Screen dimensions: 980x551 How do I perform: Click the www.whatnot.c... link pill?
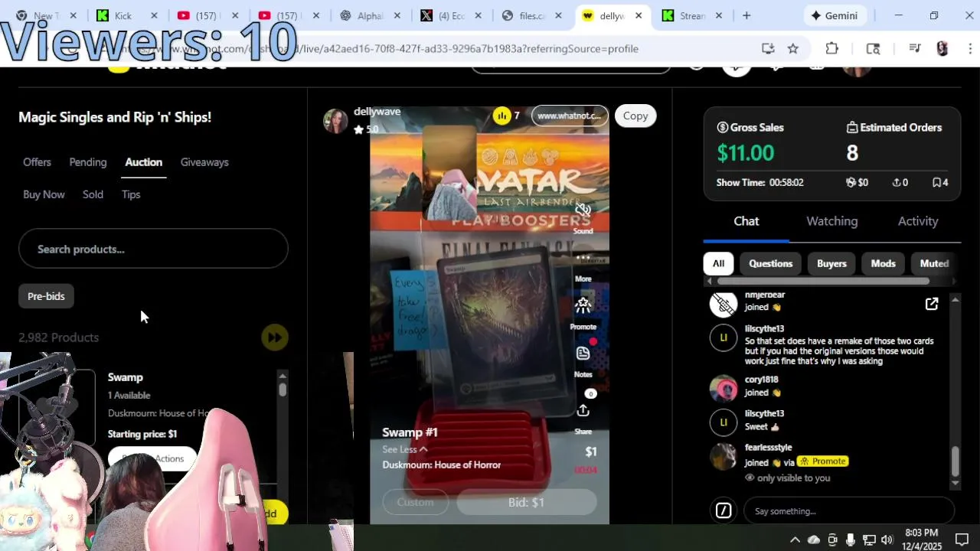(x=569, y=116)
